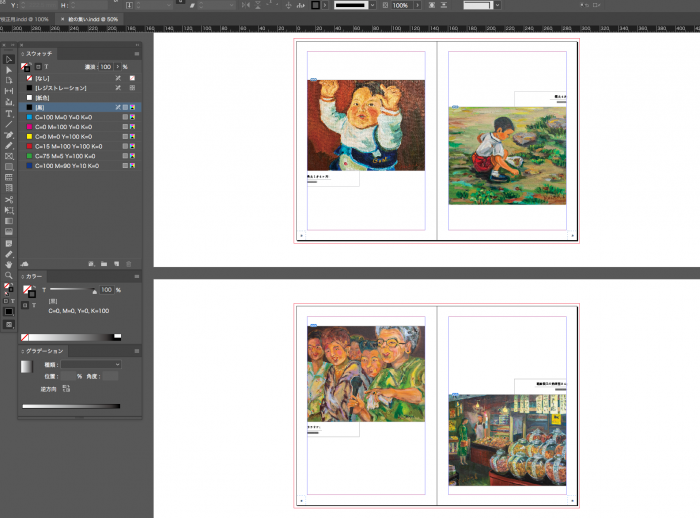The width and height of the screenshot is (700, 518).
Task: Click new color group folder icon
Action: [x=104, y=264]
